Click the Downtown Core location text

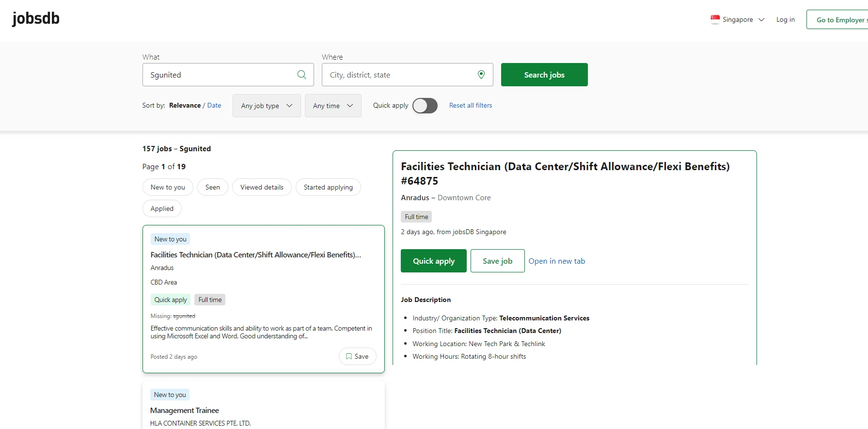[x=464, y=198]
